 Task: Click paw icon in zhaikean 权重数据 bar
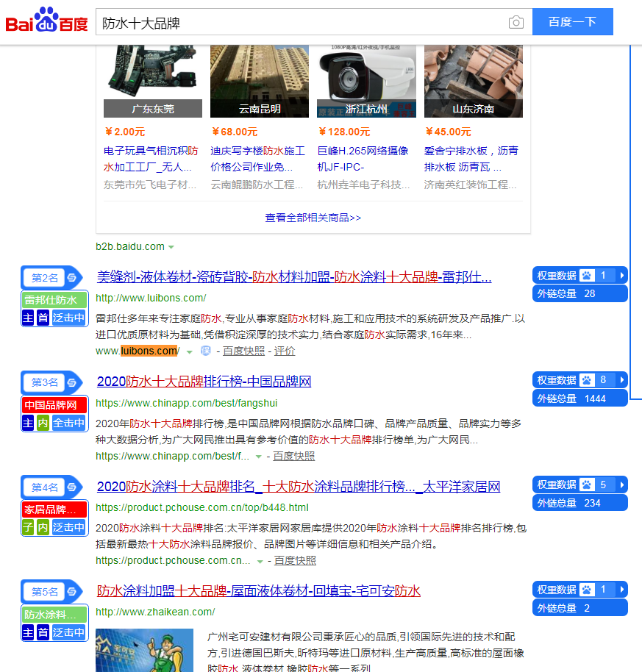[587, 590]
